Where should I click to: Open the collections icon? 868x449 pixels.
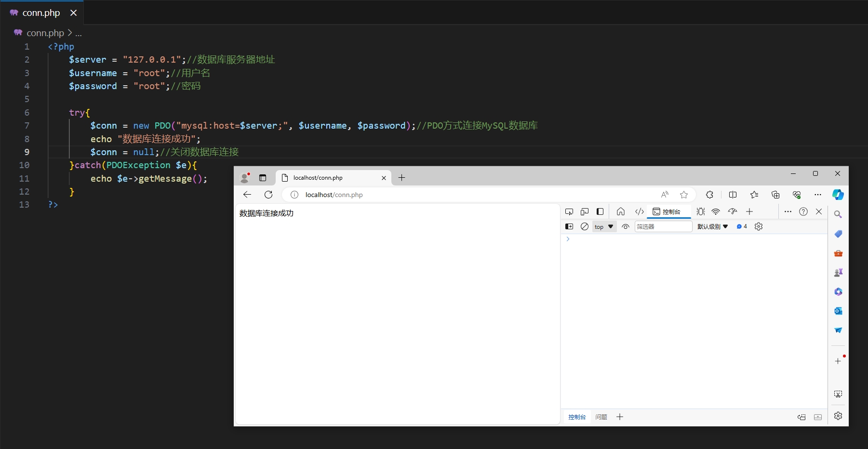point(775,195)
